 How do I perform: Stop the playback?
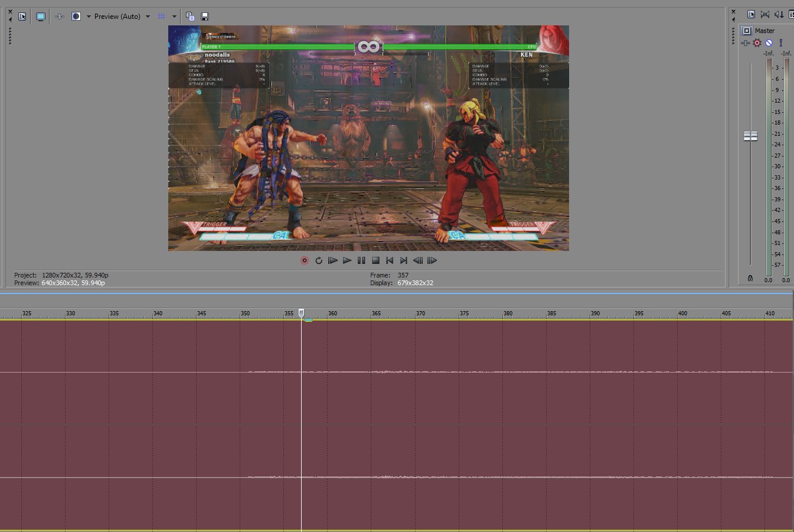coord(375,260)
